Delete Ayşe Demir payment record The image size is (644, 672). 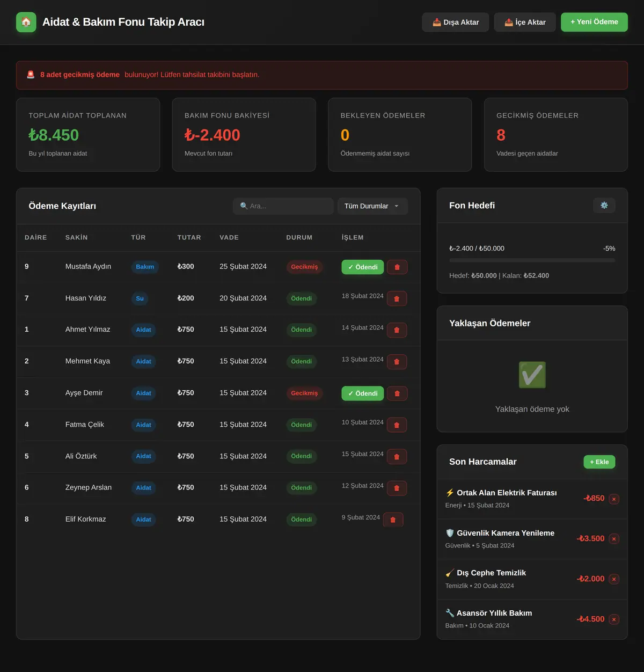coord(397,393)
